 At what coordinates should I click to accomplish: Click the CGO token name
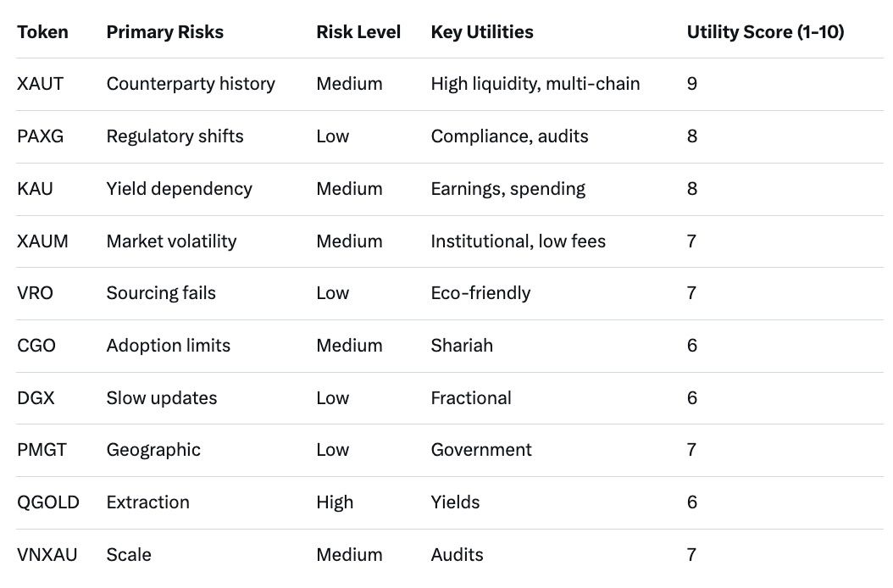pos(36,346)
